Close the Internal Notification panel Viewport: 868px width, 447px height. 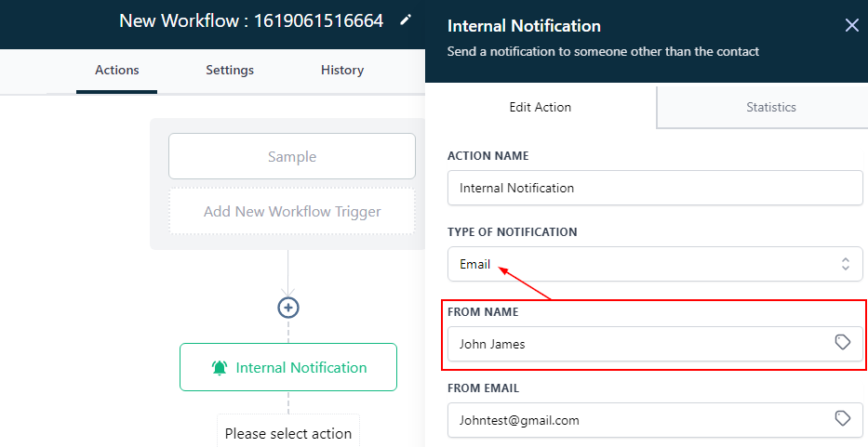(x=851, y=25)
